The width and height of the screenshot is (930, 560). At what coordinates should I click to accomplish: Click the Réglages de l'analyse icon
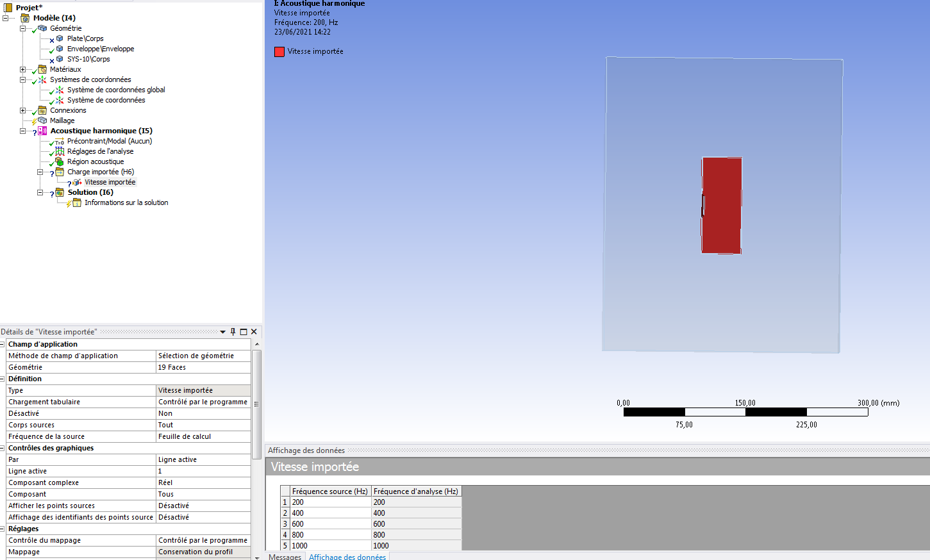(x=60, y=151)
